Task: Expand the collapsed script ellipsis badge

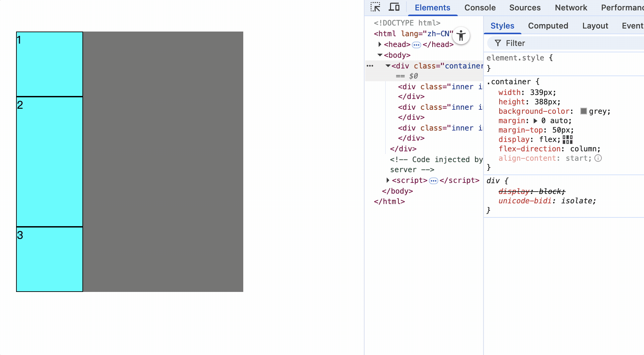Action: coord(434,181)
